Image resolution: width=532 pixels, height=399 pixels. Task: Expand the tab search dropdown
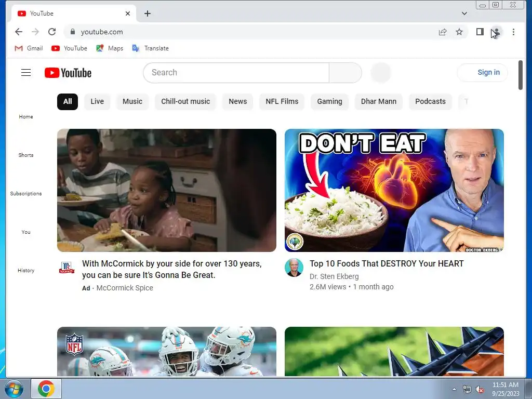464,14
